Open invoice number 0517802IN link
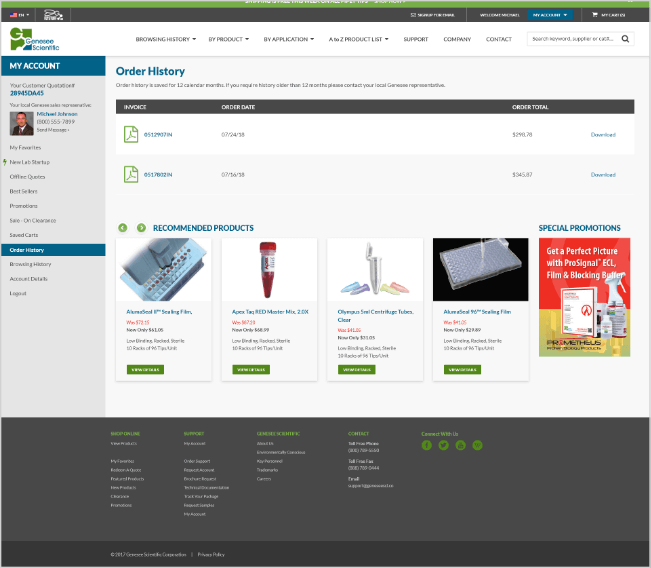 (158, 175)
